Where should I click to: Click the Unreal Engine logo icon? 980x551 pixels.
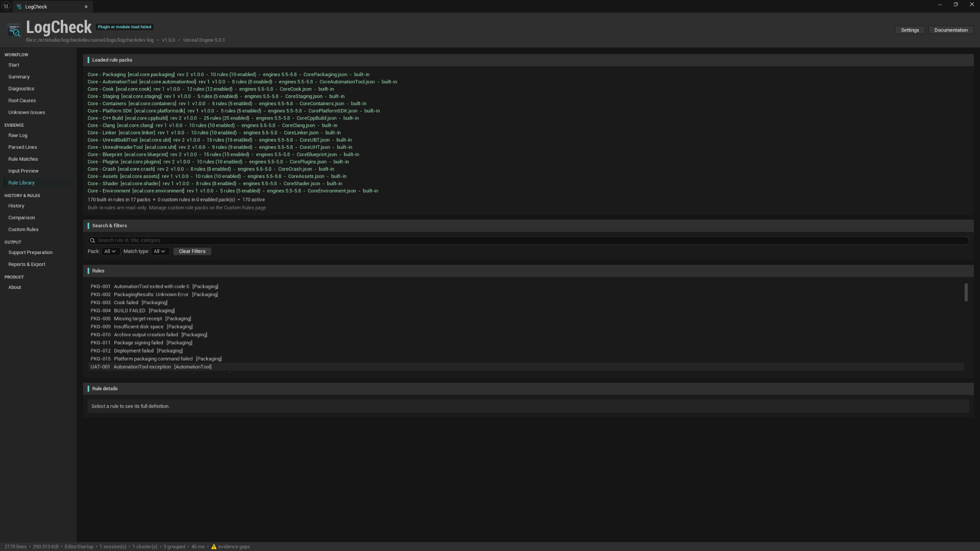coord(6,6)
